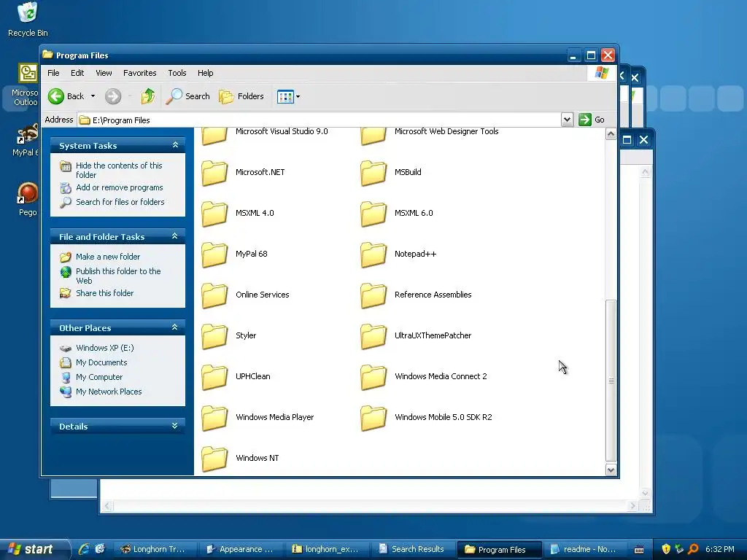Select the MSXML 6.0 folder icon

[x=373, y=214]
